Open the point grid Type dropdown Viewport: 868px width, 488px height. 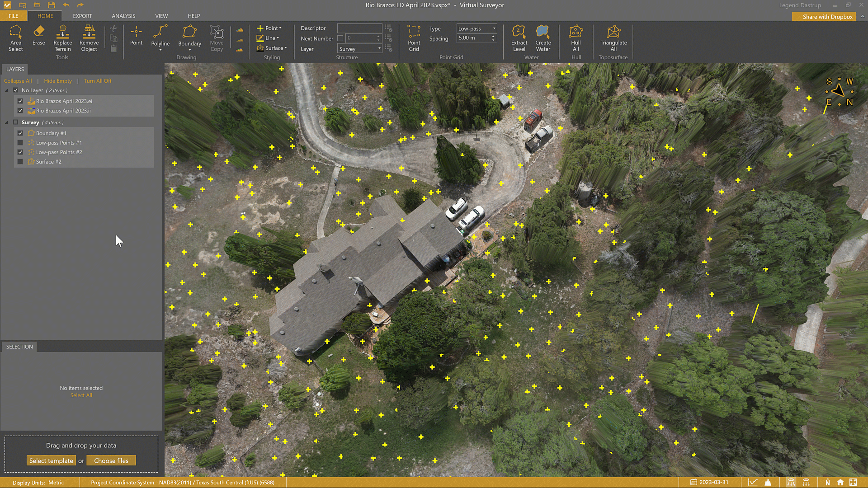476,28
